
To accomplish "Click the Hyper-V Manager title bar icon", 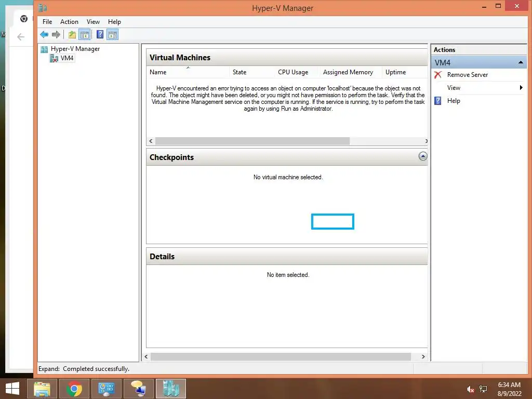I will (x=43, y=7).
